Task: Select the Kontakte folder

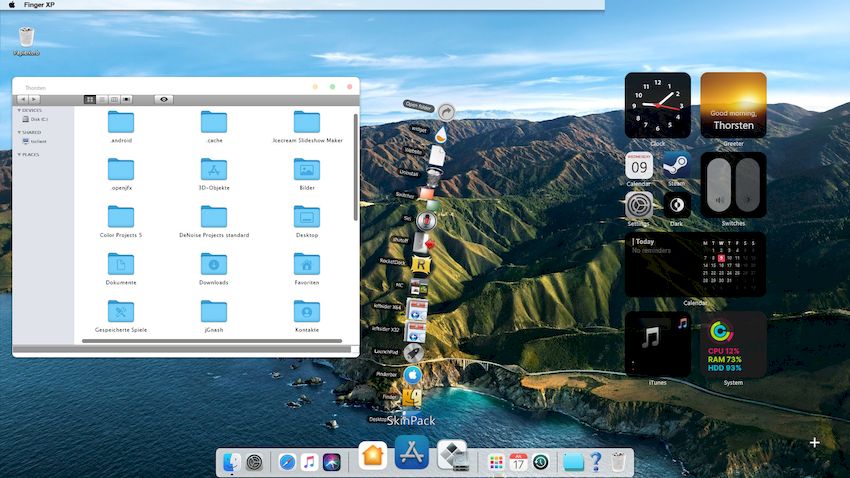Action: pos(307,316)
